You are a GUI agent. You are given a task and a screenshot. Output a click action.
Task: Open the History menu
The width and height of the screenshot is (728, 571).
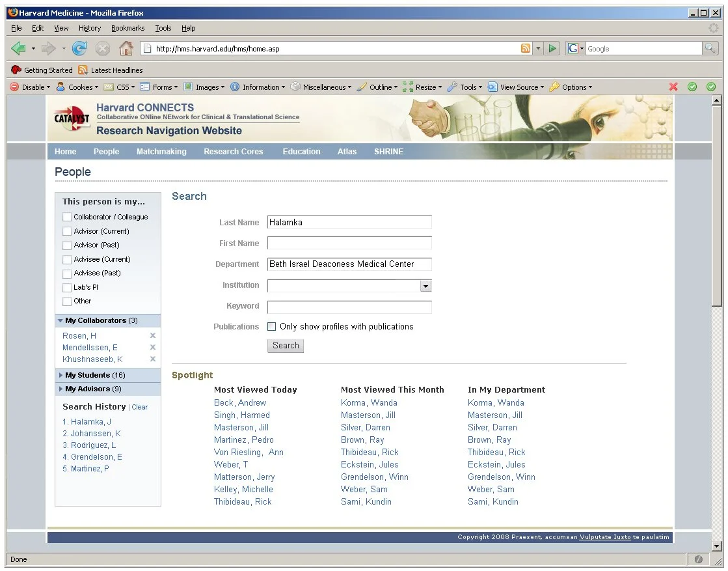coord(90,28)
